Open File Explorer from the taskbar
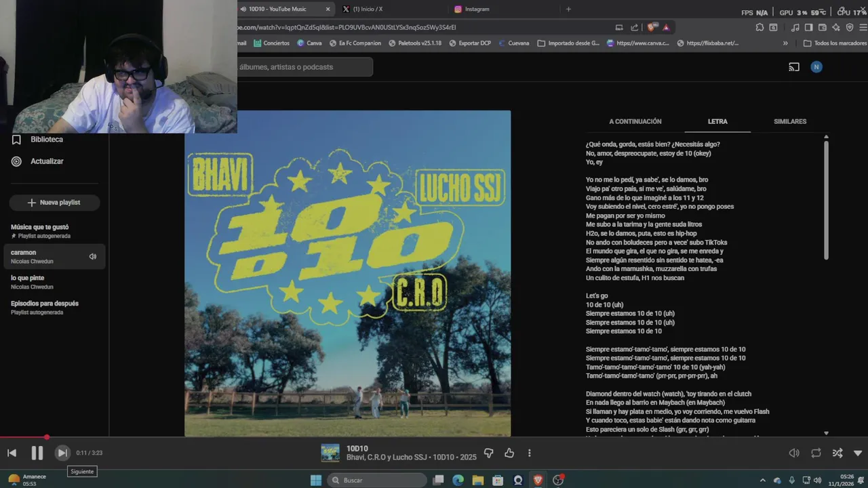The height and width of the screenshot is (488, 868). [478, 480]
